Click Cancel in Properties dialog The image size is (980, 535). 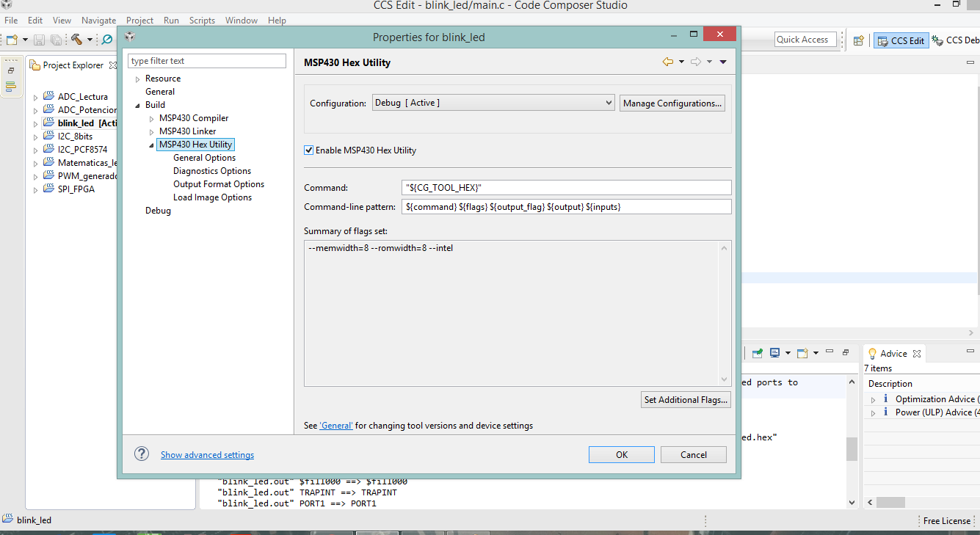(694, 455)
